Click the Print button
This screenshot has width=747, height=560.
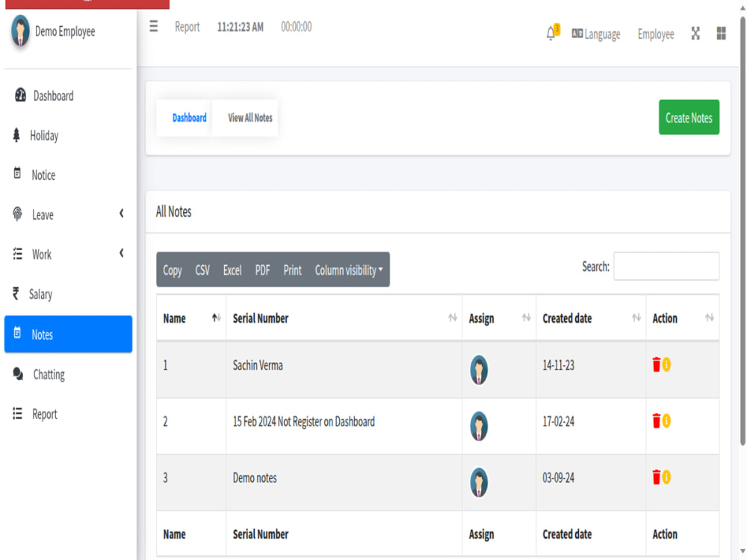pos(293,270)
